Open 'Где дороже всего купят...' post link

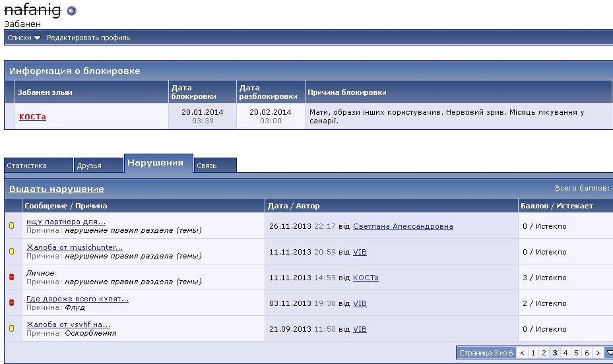[77, 299]
